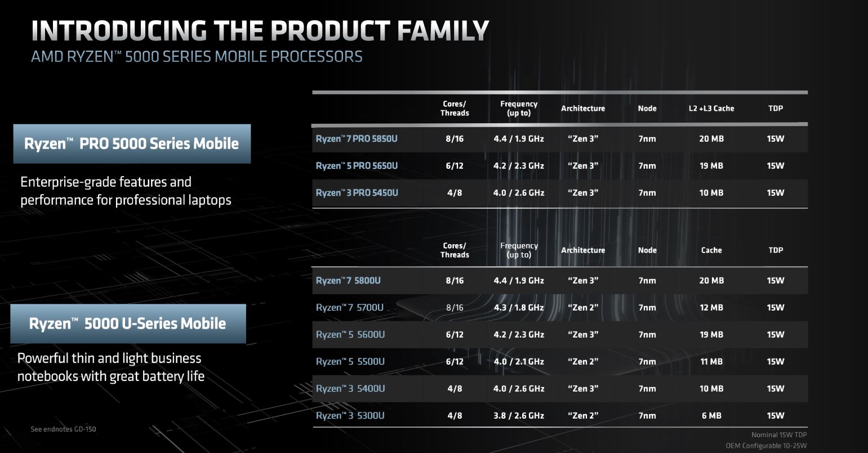Click the L2 +L3 Cache column header

pyautogui.click(x=711, y=108)
